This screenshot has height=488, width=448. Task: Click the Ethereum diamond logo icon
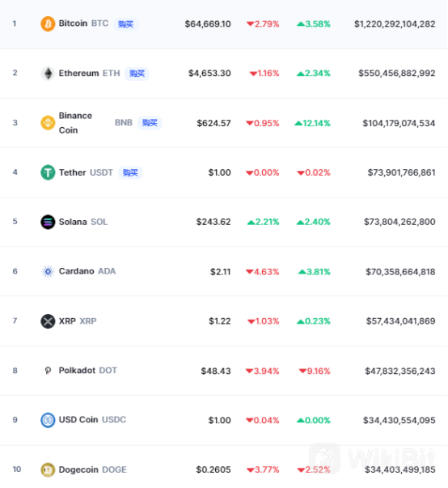pos(48,74)
